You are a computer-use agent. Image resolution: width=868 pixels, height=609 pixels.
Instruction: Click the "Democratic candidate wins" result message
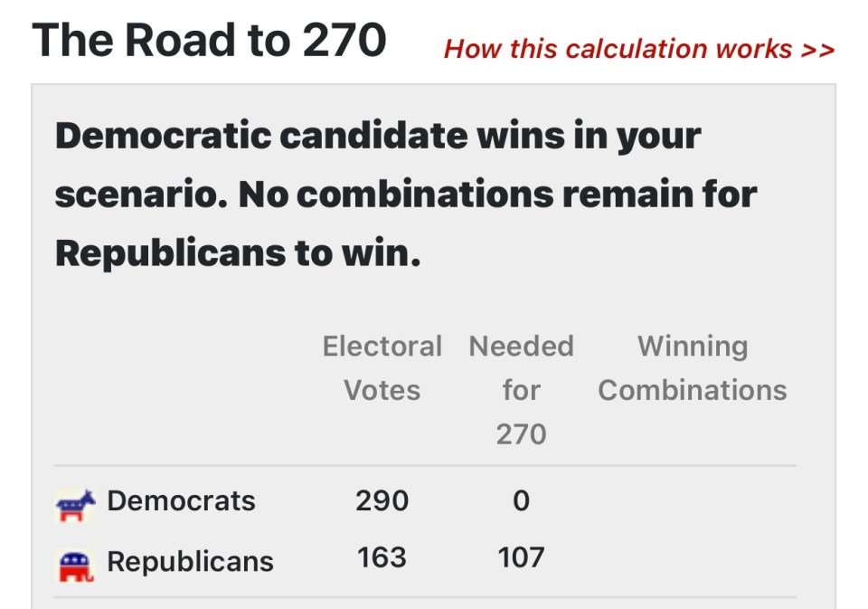[x=406, y=194]
